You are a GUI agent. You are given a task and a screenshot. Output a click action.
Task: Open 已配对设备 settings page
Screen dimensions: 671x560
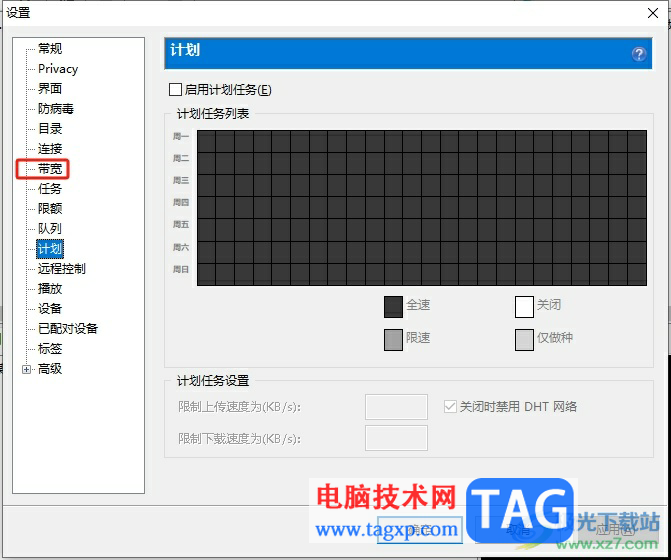(x=68, y=329)
